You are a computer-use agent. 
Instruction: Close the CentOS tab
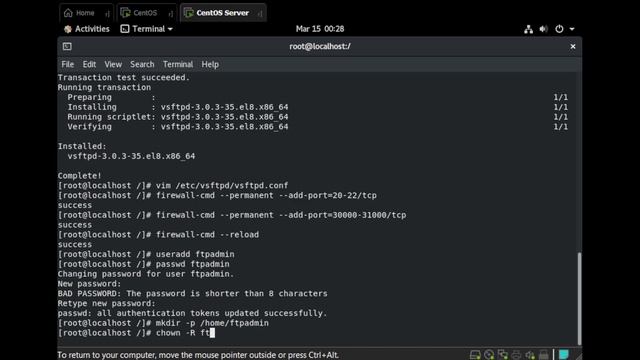point(171,13)
